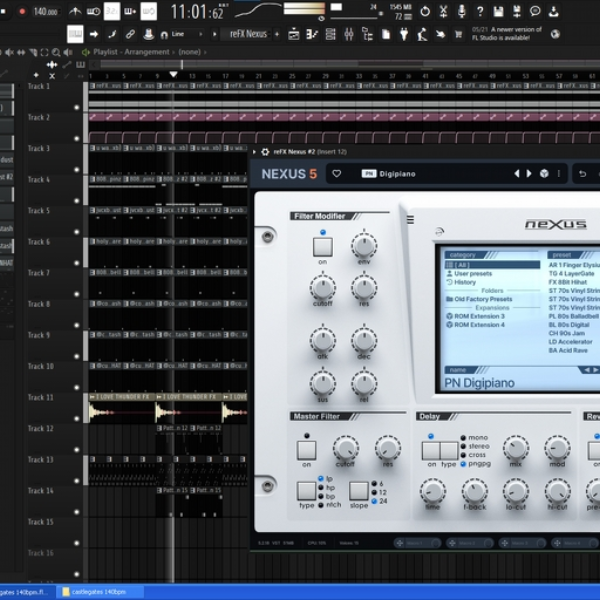
Task: Select the LD Accelerator preset
Action: coord(570,342)
